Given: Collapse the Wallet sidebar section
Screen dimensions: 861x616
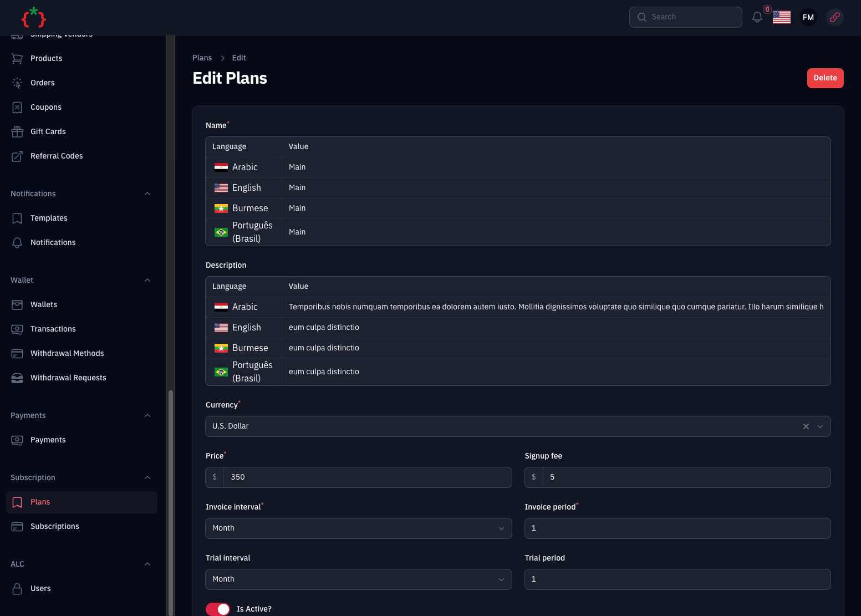Looking at the screenshot, I should pos(147,281).
